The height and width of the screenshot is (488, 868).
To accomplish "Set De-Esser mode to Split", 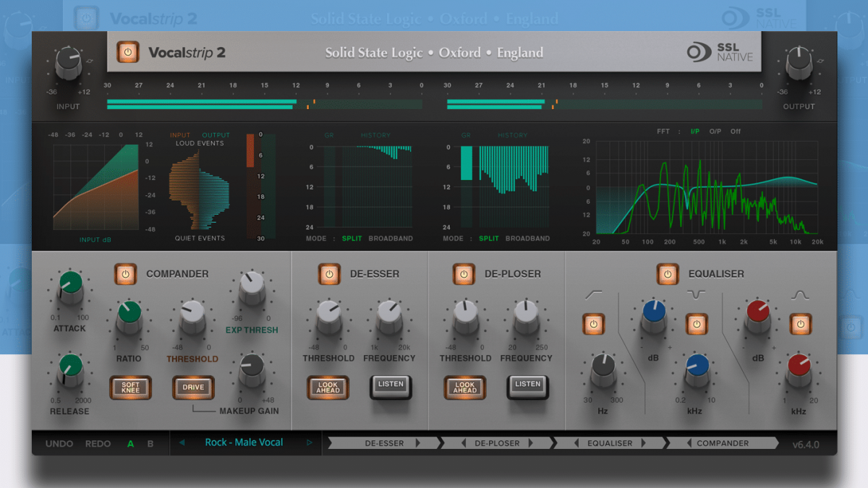I will 352,238.
